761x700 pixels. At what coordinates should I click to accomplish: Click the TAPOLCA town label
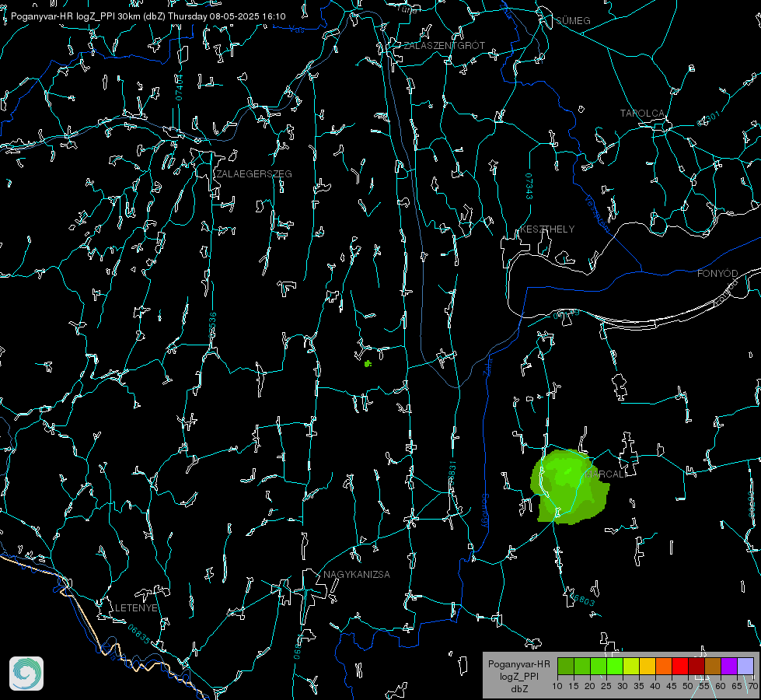[x=642, y=114]
